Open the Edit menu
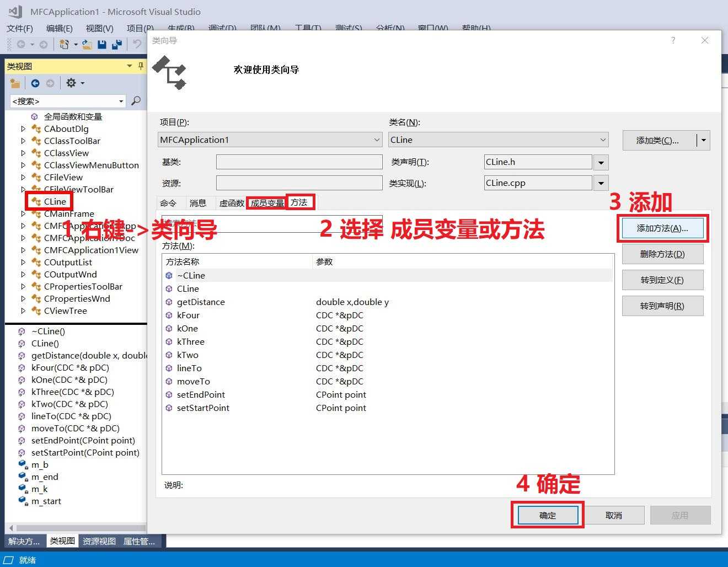This screenshot has width=728, height=567. pyautogui.click(x=59, y=28)
